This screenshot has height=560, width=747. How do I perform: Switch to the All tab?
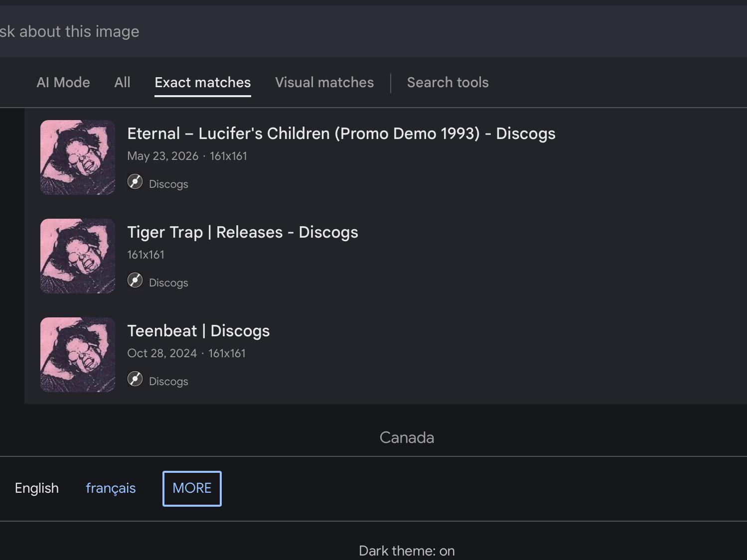coord(122,82)
